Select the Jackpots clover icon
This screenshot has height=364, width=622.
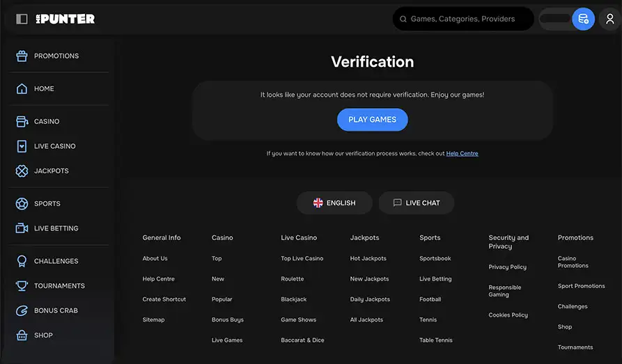pyautogui.click(x=22, y=171)
